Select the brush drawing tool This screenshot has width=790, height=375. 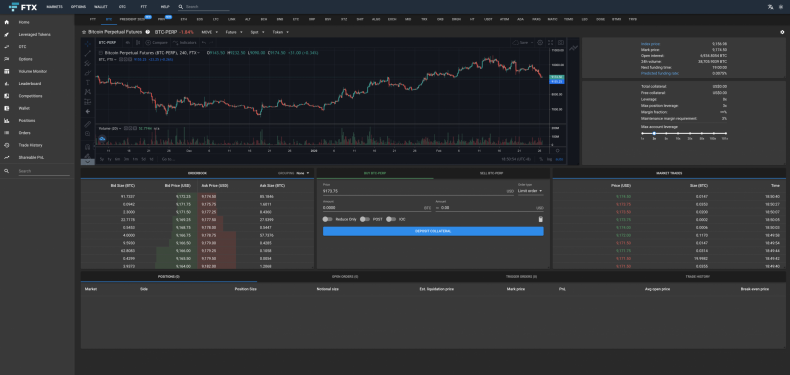click(x=88, y=73)
